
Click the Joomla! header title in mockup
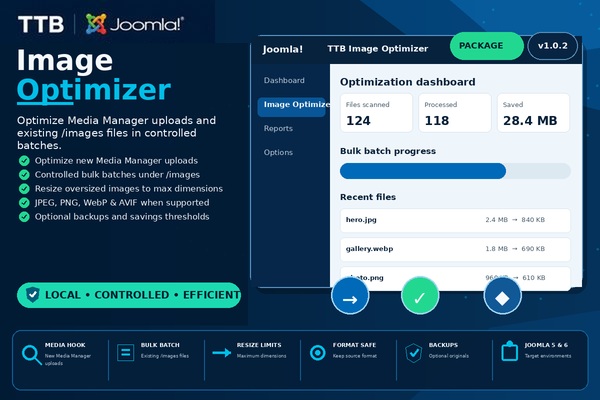[x=283, y=49]
